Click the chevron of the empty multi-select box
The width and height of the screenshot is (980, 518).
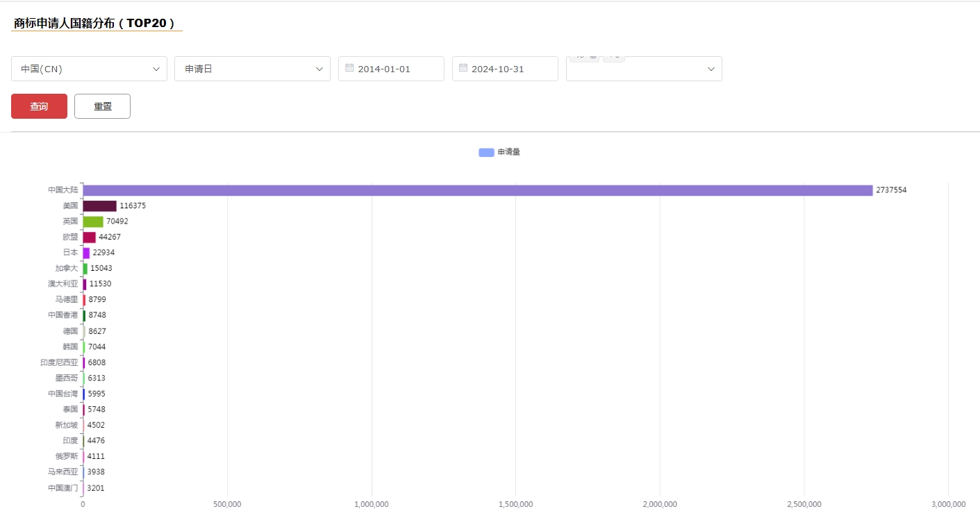pos(711,69)
